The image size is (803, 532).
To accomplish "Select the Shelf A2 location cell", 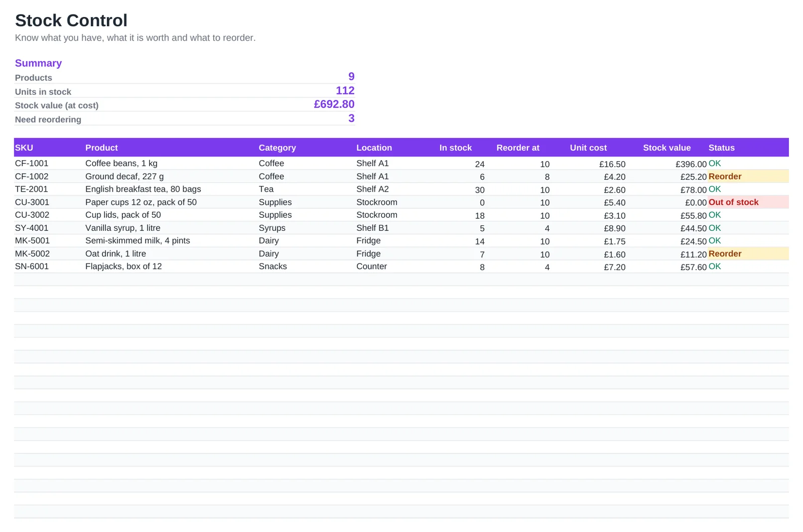I will pos(372,189).
